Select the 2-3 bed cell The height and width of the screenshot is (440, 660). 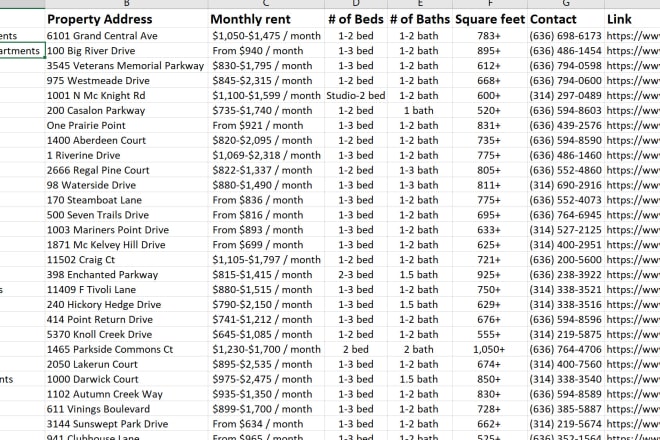click(x=356, y=275)
